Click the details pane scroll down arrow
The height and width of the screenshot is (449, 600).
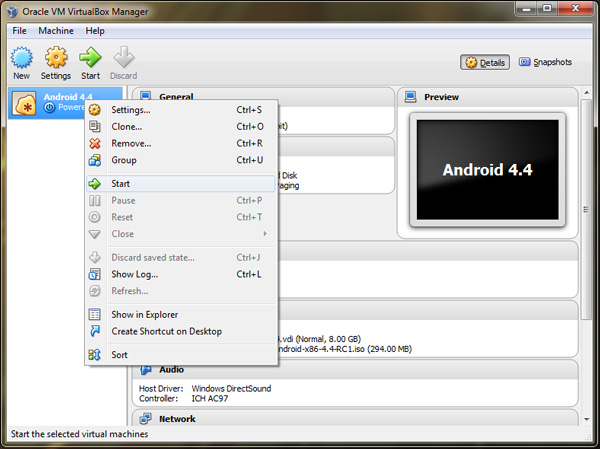tap(586, 419)
